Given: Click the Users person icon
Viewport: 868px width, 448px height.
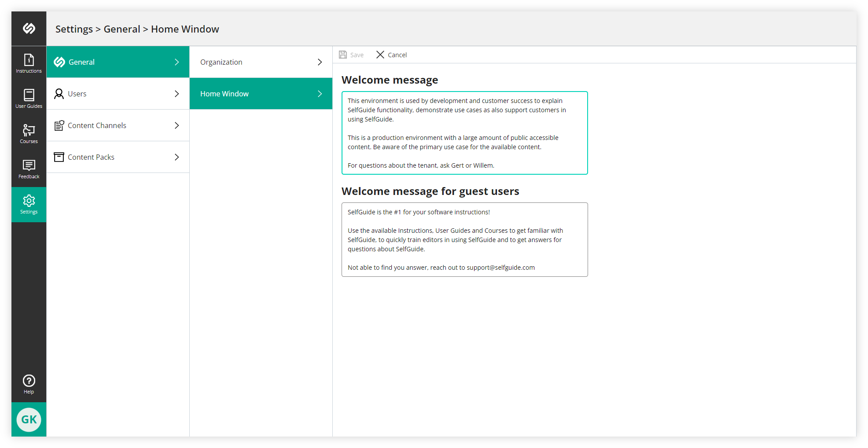Looking at the screenshot, I should (59, 94).
